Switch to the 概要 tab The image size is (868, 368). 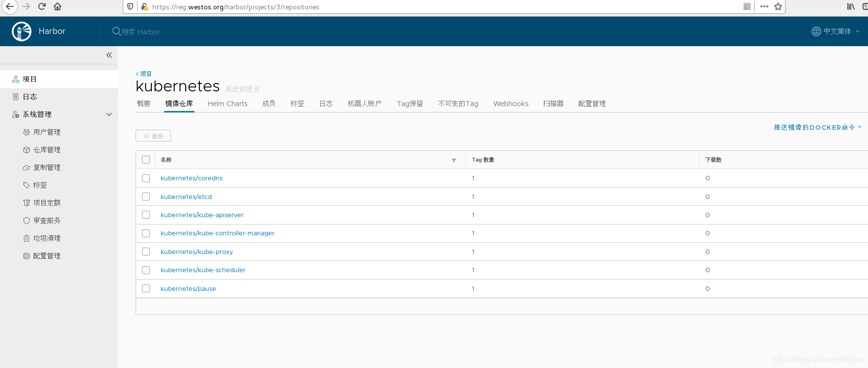click(x=143, y=104)
